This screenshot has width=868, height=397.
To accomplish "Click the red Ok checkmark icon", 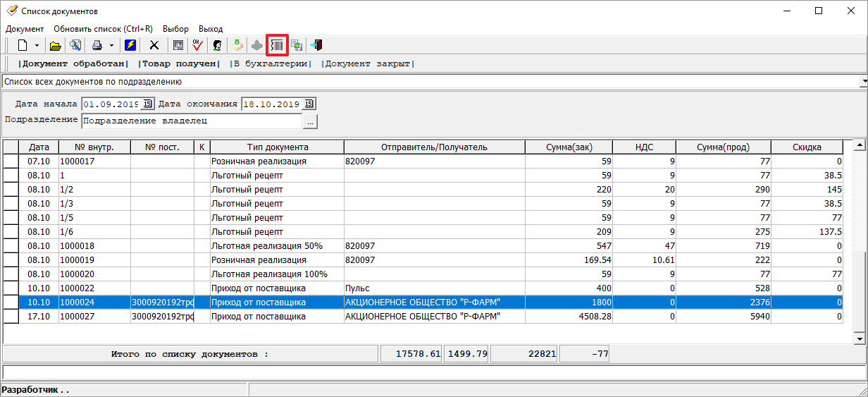I will click(x=198, y=45).
